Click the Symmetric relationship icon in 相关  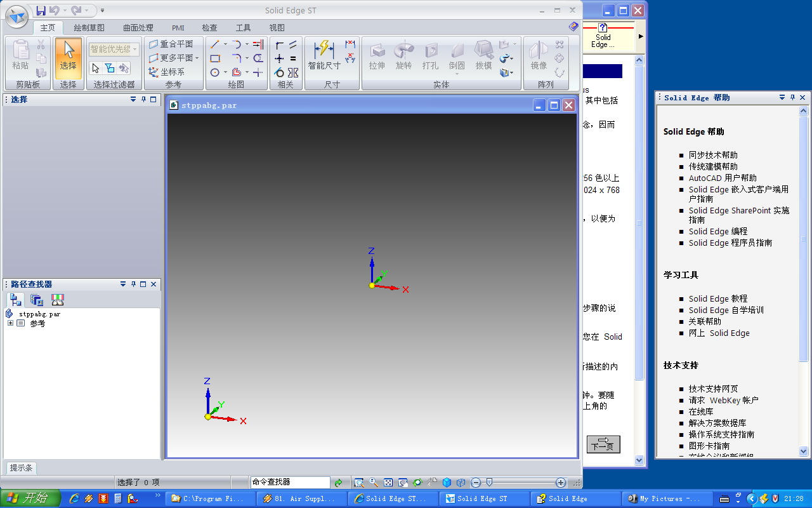coord(293,72)
